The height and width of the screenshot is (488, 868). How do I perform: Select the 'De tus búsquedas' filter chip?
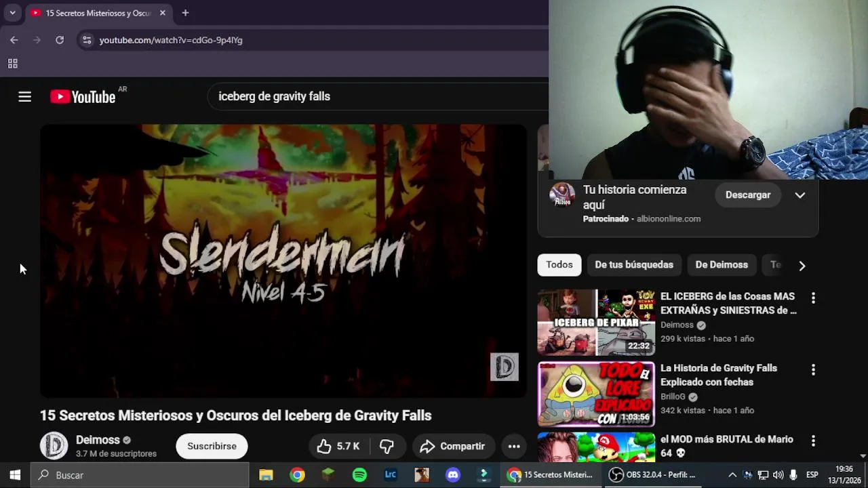click(x=634, y=265)
